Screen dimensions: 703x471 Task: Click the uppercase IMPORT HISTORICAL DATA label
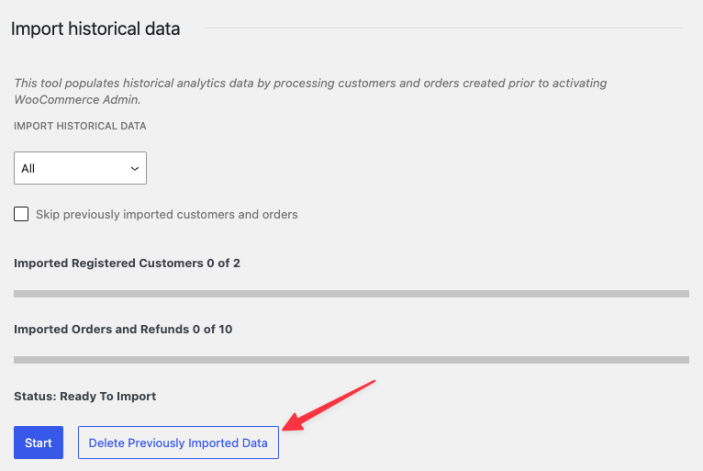point(80,127)
